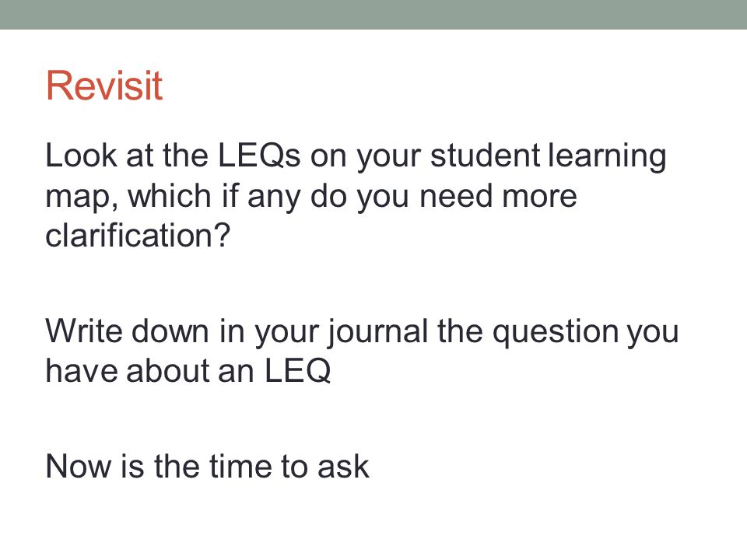
Task: Select 'LEQ' at end of second paragraph
Action: [297, 370]
